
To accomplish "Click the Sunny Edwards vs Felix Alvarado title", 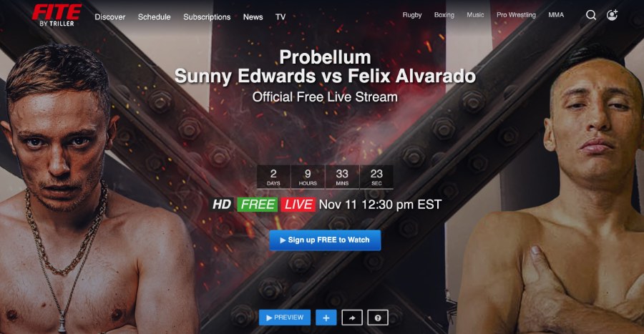I will 326,77.
